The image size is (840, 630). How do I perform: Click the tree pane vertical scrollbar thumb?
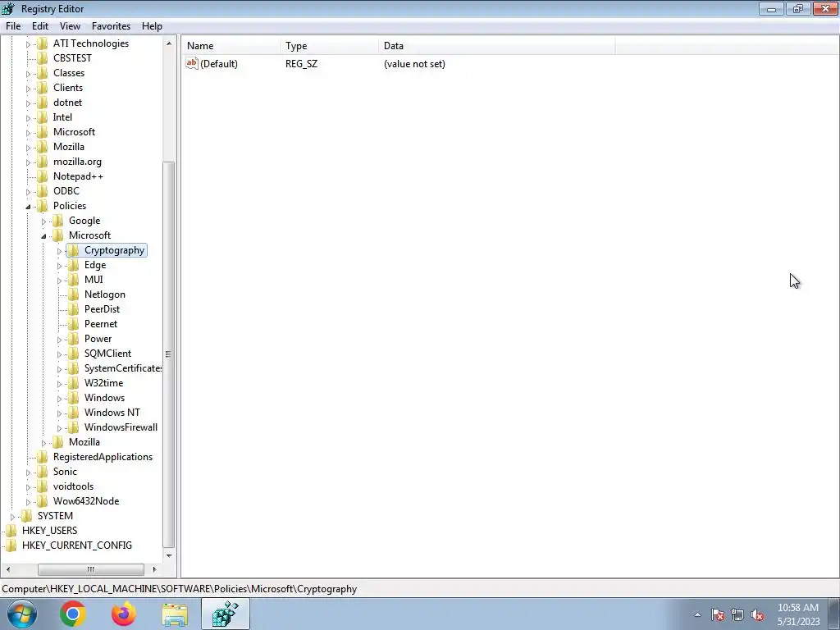tap(169, 354)
